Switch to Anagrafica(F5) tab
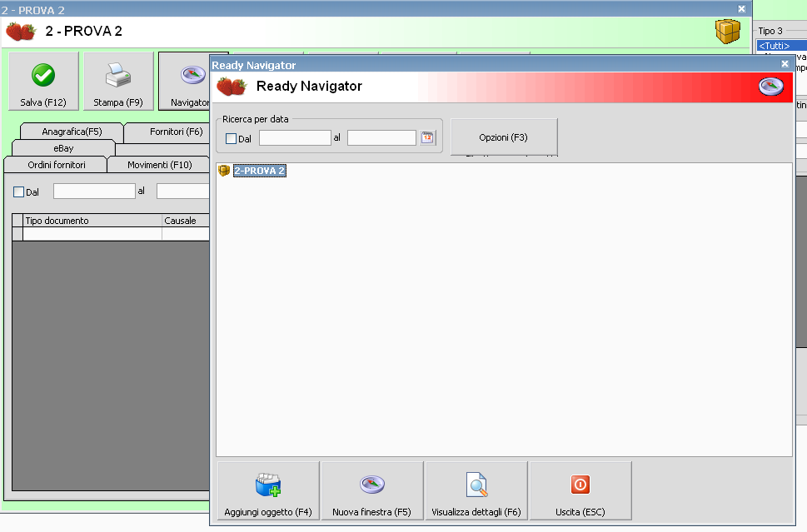The height and width of the screenshot is (532, 807). tap(72, 132)
